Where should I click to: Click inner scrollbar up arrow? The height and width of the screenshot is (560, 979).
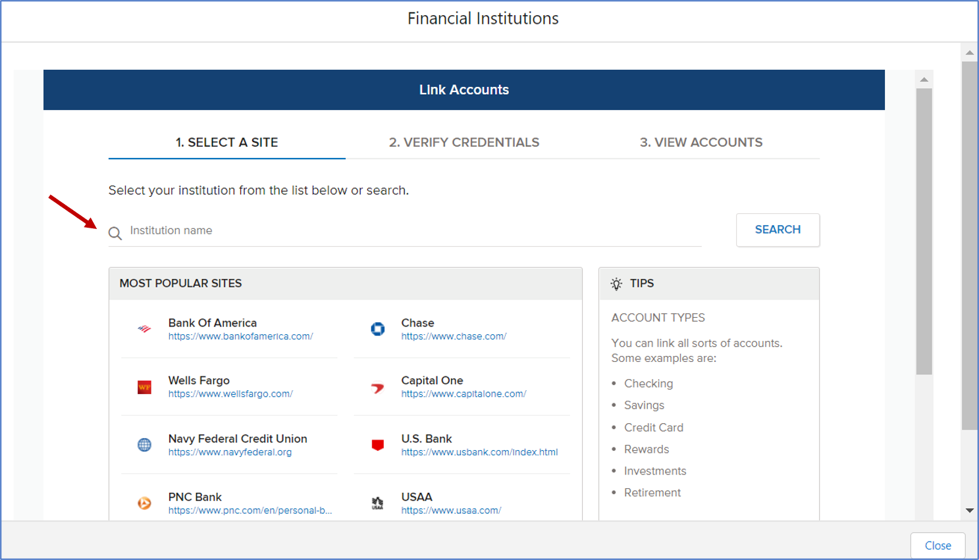pos(924,80)
